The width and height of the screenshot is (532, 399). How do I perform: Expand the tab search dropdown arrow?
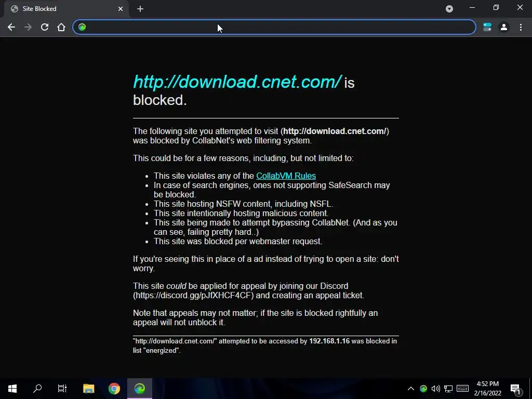[x=449, y=9]
